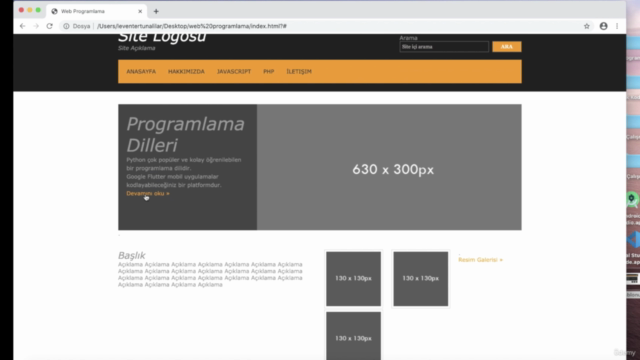The height and width of the screenshot is (360, 640).
Task: Open the HAKKIMIZDA menu item
Action: pyautogui.click(x=186, y=71)
